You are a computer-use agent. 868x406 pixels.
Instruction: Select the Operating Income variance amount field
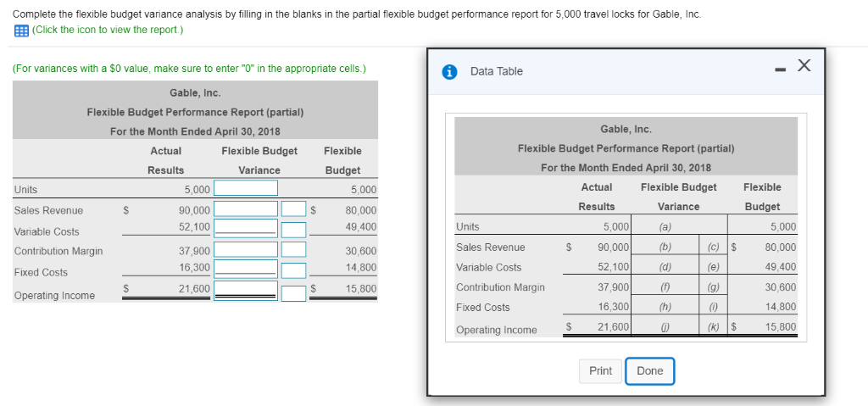246,291
